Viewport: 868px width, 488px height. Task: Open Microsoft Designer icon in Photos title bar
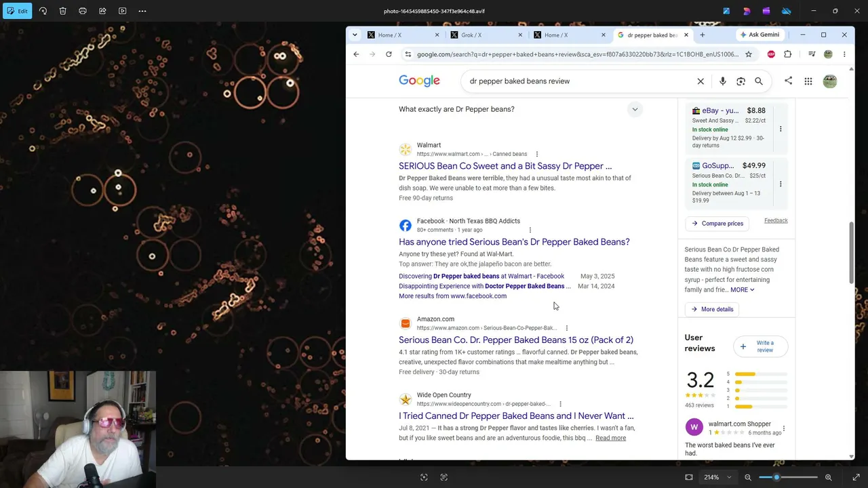click(x=747, y=11)
